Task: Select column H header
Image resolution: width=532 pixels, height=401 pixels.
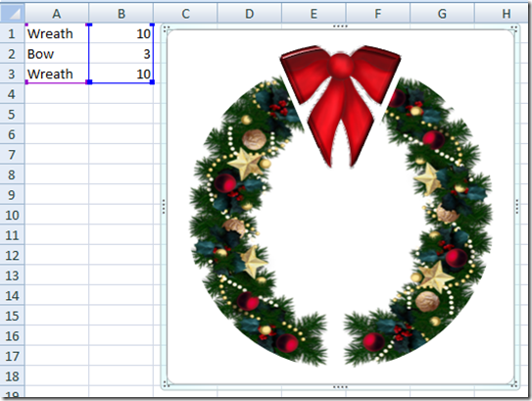Action: pos(503,14)
